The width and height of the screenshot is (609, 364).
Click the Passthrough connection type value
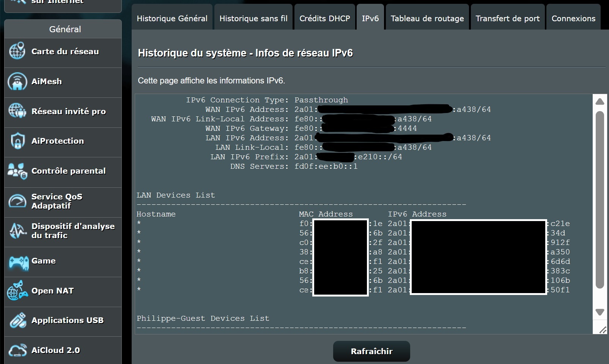coord(321,100)
